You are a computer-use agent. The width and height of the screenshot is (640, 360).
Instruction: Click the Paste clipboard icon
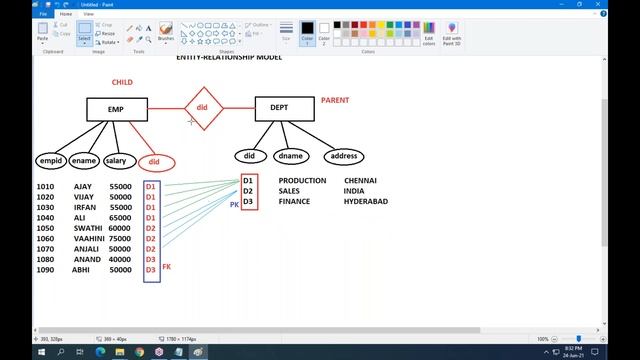point(42,29)
